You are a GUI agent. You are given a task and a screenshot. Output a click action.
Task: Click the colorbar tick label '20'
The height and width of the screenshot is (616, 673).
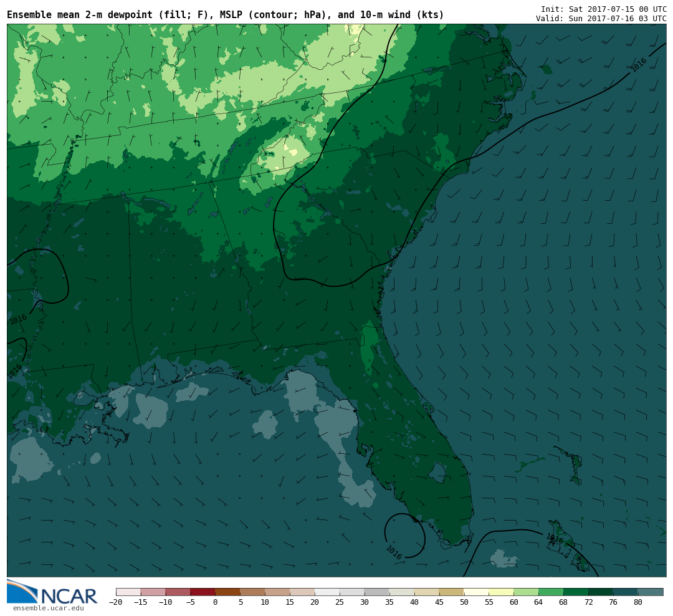315,602
